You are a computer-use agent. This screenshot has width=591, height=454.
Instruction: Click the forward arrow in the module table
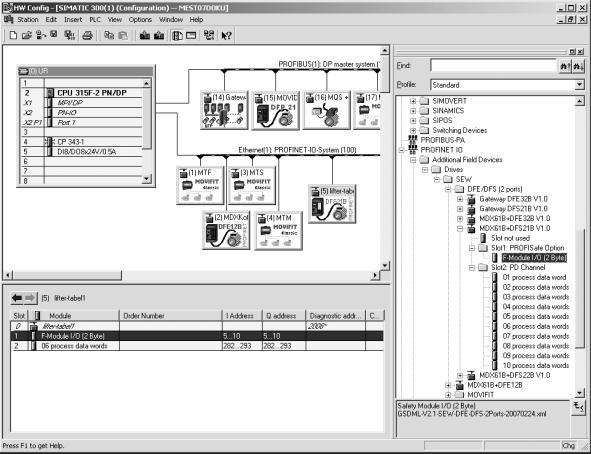pos(31,298)
